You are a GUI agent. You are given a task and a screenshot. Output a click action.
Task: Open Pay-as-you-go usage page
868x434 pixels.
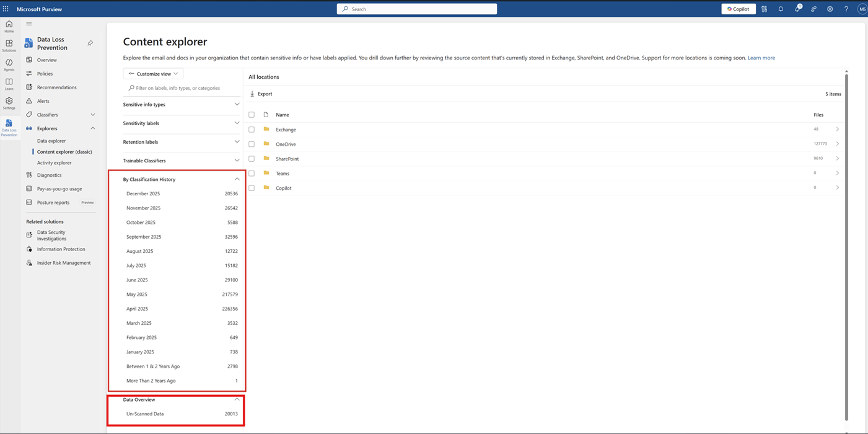61,188
